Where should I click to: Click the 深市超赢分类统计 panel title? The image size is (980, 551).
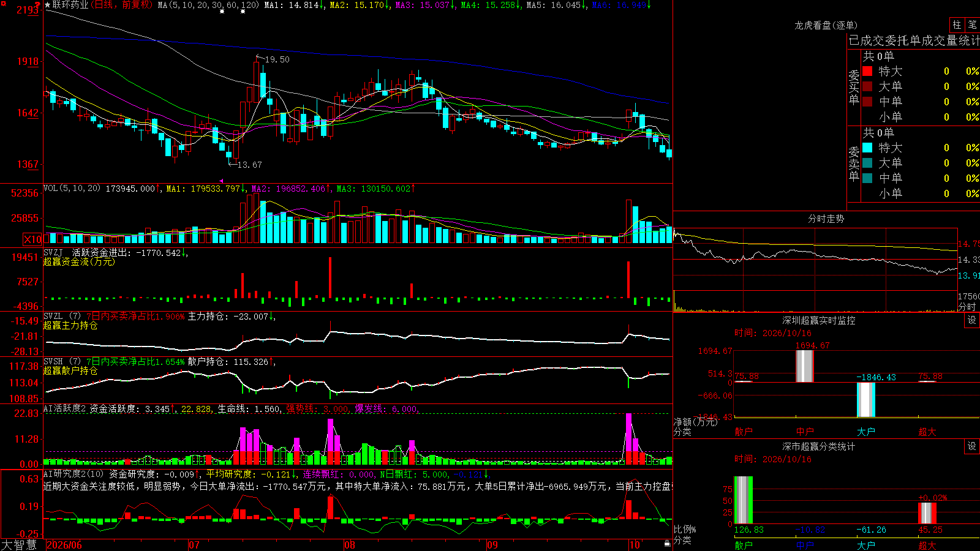point(819,446)
